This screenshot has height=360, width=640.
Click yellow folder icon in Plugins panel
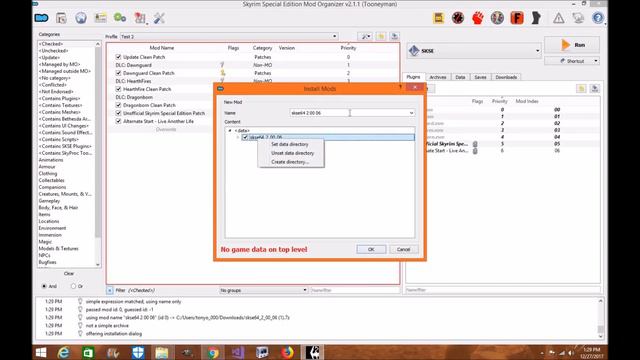[x=581, y=89]
